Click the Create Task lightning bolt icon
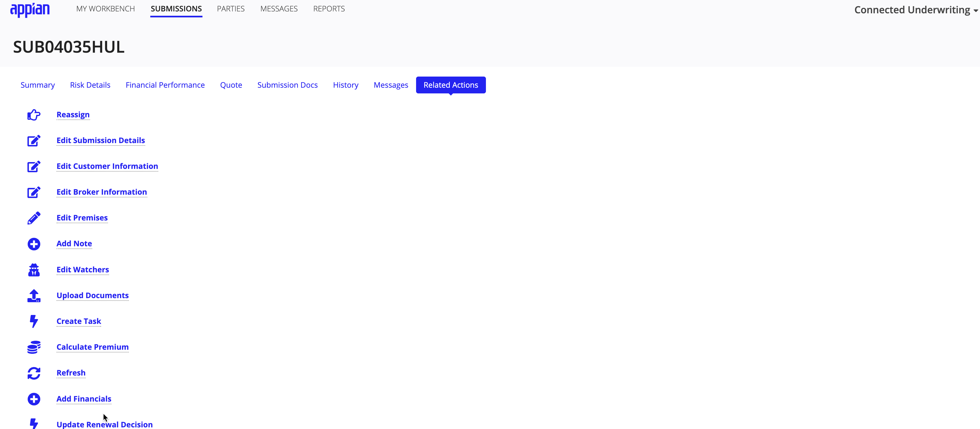 [x=34, y=321]
